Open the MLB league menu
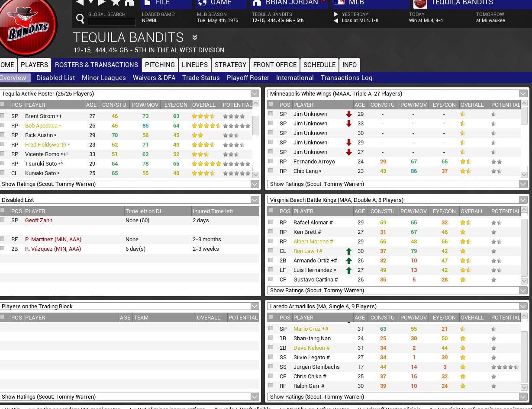This screenshot has width=532, height=409. (x=371, y=4)
